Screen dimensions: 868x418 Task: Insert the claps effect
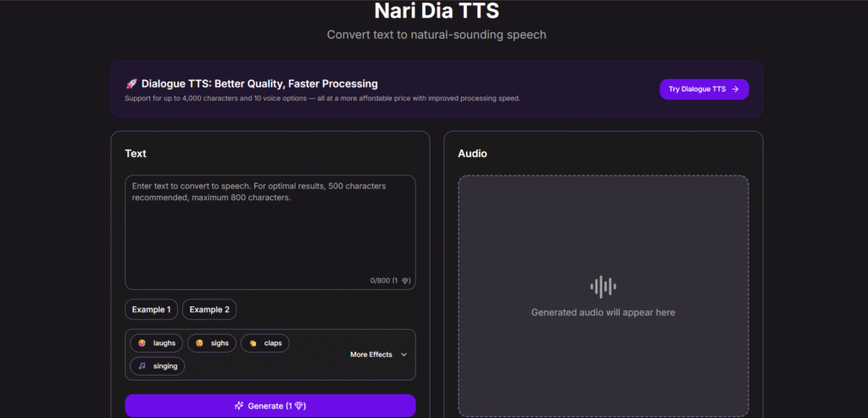(x=264, y=343)
